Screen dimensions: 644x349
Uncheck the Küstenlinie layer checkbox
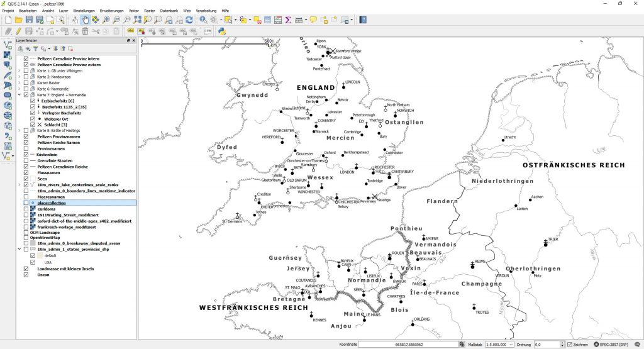26,154
